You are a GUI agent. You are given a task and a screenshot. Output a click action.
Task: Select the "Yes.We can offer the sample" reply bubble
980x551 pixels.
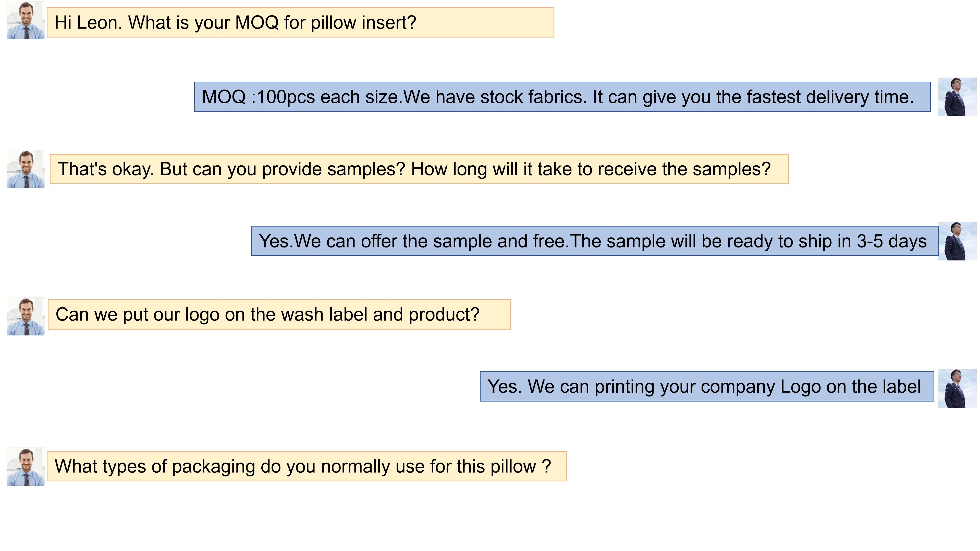tap(594, 241)
